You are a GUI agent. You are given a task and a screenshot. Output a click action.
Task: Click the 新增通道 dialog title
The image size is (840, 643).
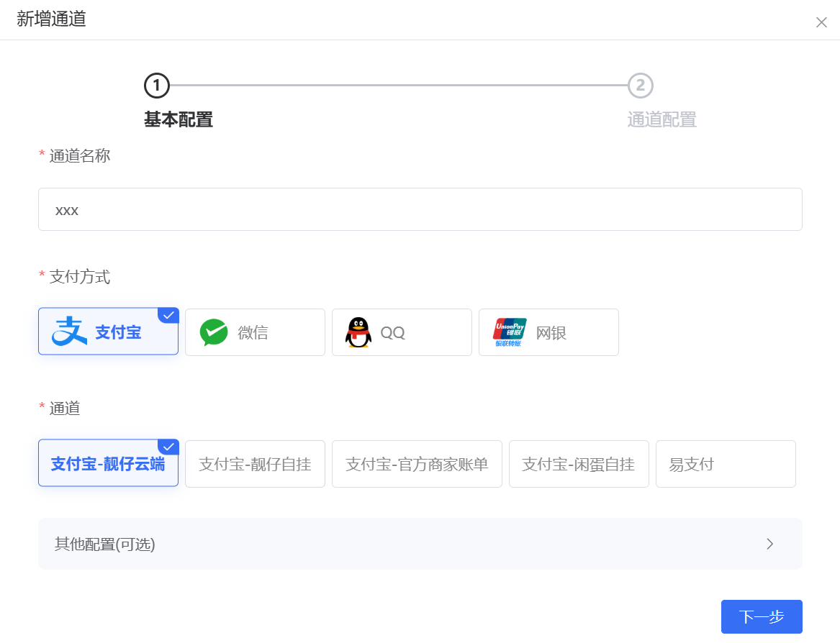click(51, 19)
